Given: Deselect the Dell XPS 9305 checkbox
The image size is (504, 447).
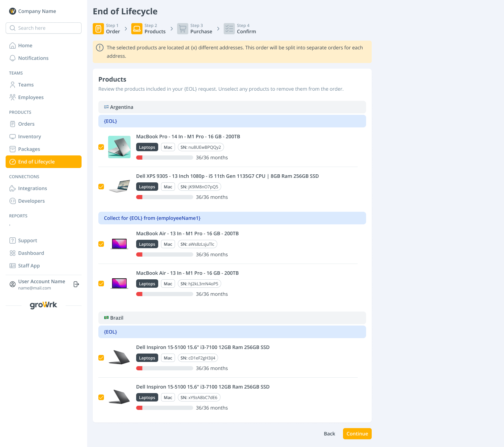Looking at the screenshot, I should coord(101,187).
